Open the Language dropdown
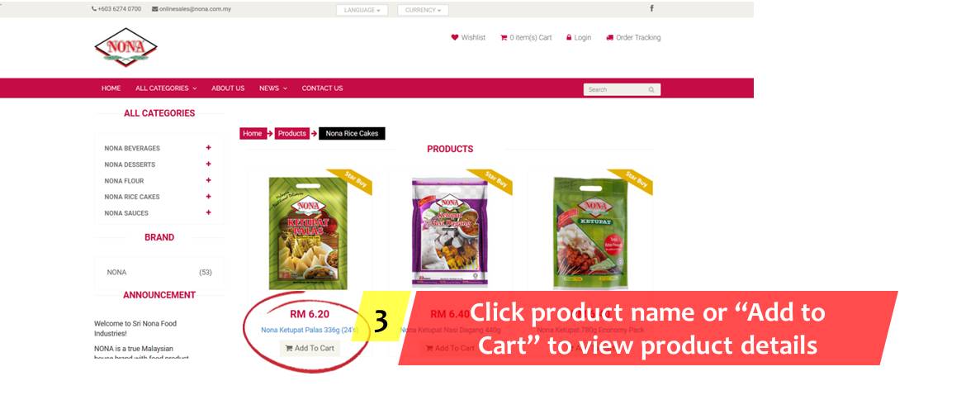The height and width of the screenshot is (400, 980). [x=362, y=10]
